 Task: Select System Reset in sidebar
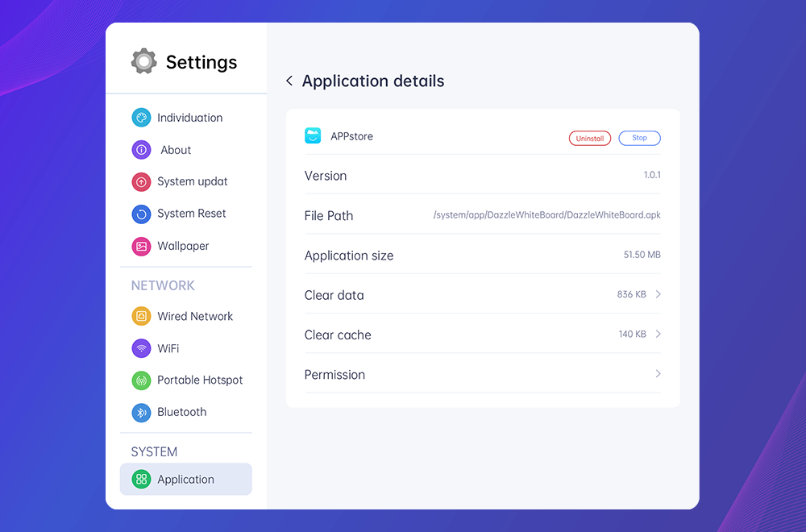point(191,214)
